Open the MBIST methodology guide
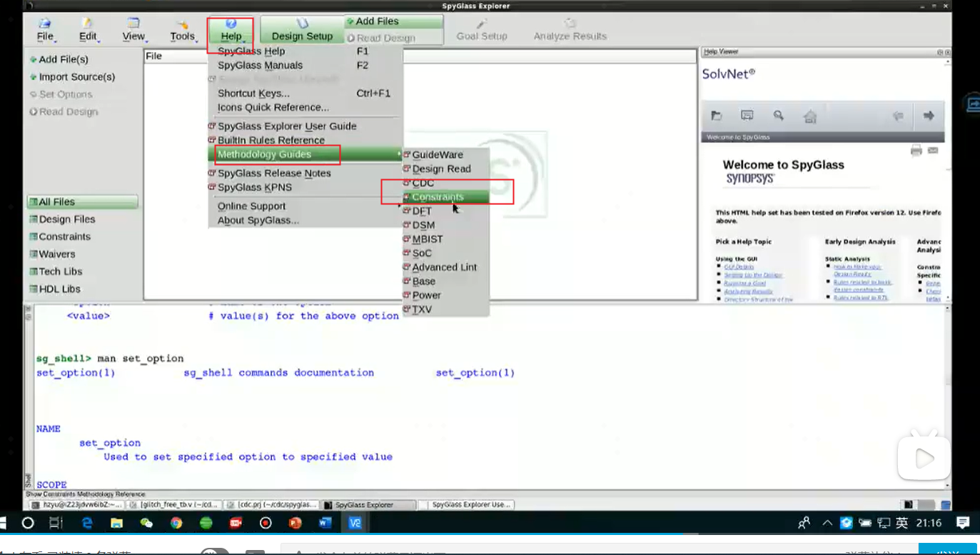This screenshot has height=555, width=980. click(x=445, y=239)
